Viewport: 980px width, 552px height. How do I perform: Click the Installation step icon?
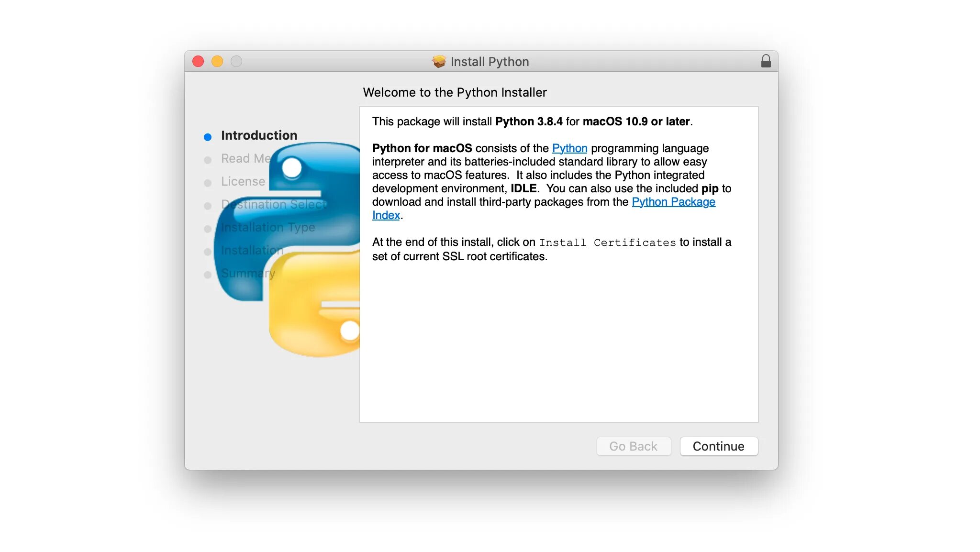(208, 250)
